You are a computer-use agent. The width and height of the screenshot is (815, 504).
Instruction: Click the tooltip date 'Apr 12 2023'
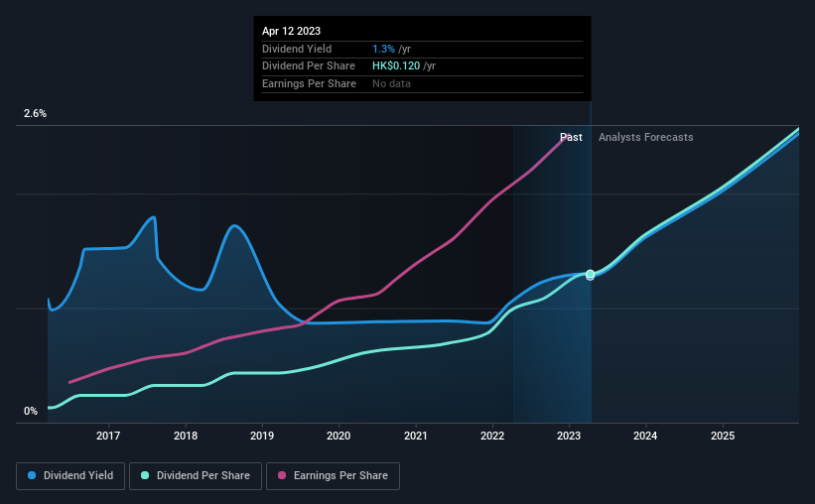click(291, 31)
